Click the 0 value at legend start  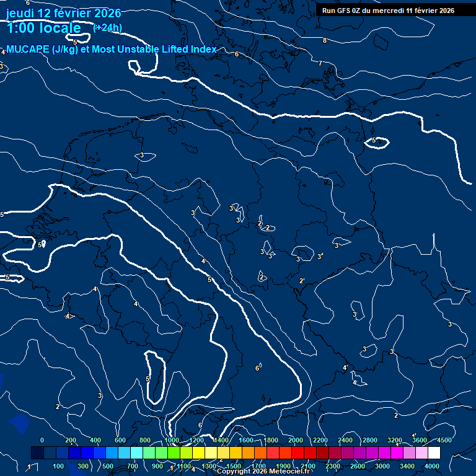click(x=42, y=440)
